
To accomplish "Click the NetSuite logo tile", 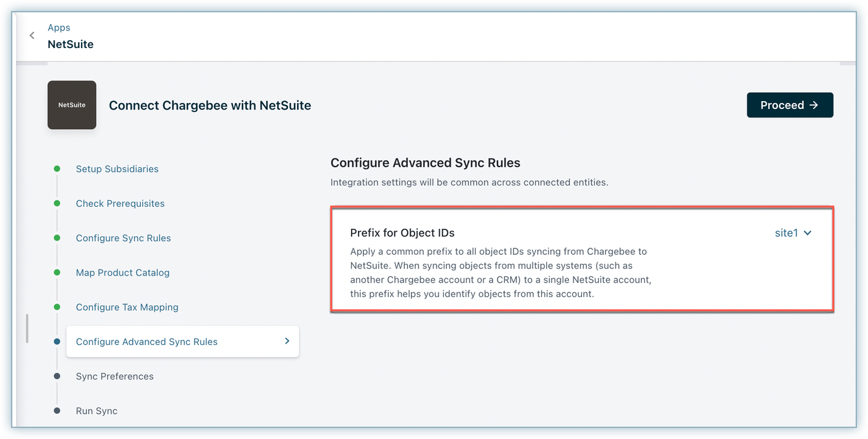I will point(72,105).
